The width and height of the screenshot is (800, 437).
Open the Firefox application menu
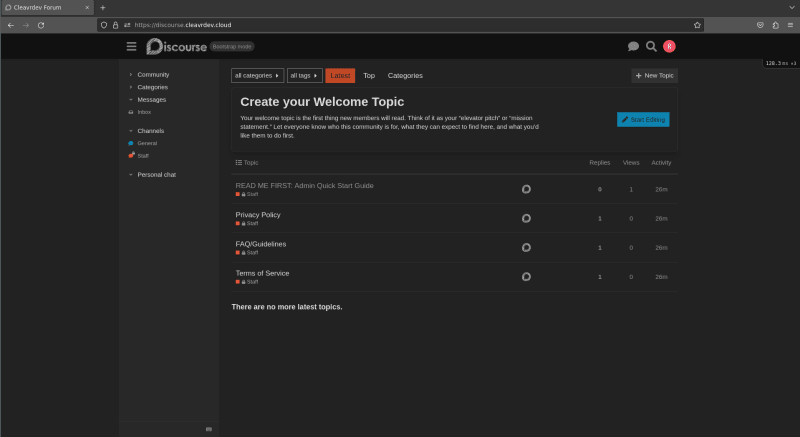coord(790,25)
